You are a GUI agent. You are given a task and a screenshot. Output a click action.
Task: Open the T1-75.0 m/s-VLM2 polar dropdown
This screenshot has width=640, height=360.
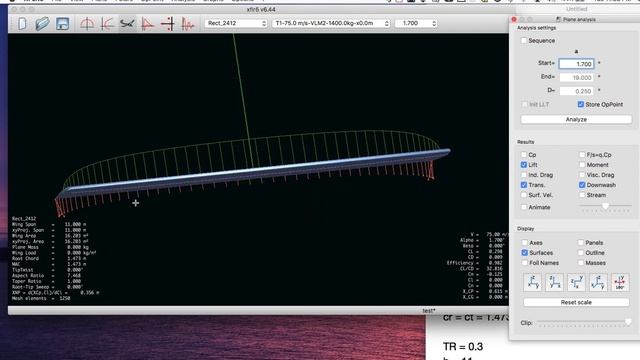click(x=331, y=23)
